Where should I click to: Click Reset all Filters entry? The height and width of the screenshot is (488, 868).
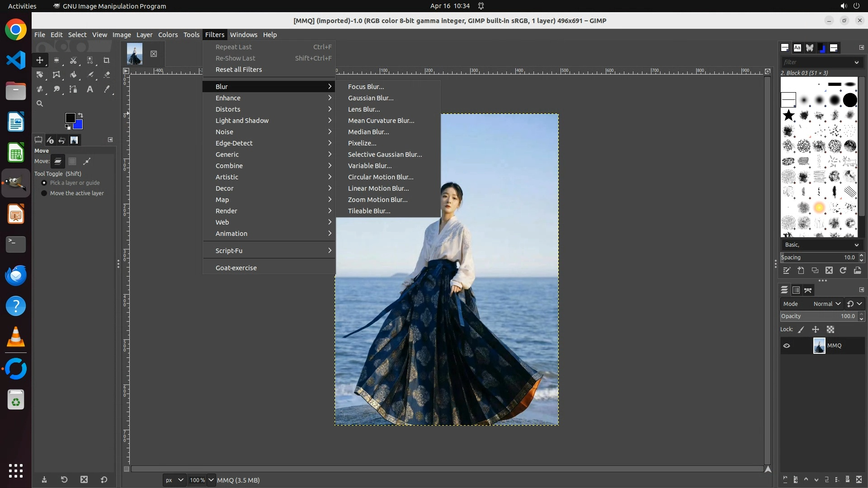[x=239, y=70]
